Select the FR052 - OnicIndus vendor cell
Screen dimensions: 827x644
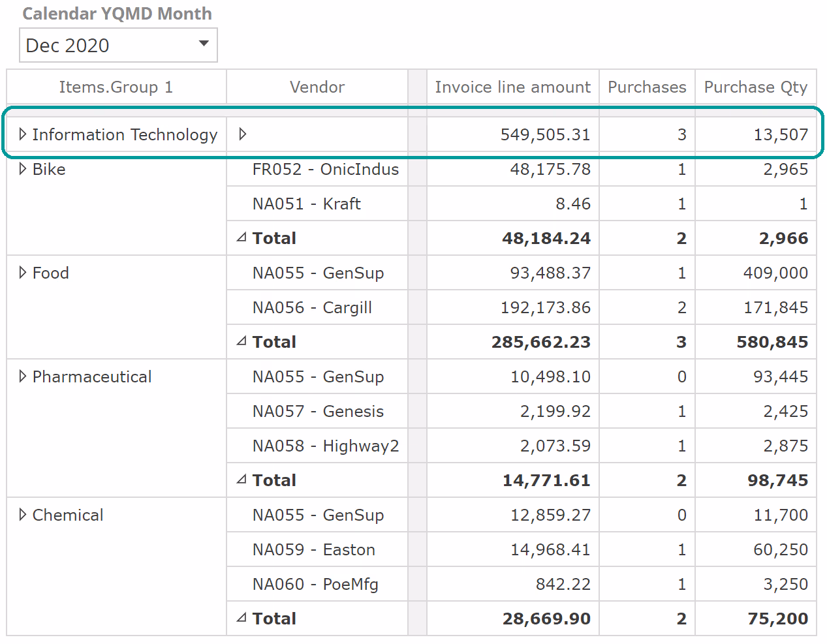(325, 169)
